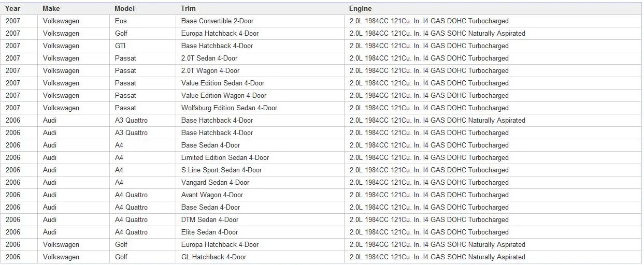
Task: Select the Model column header
Action: click(x=124, y=8)
